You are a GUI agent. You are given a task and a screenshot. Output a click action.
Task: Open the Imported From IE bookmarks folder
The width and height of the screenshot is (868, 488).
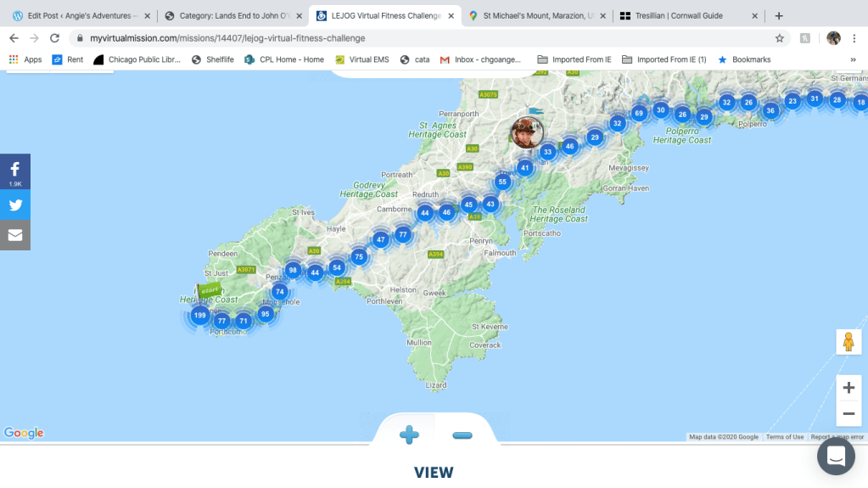(x=574, y=59)
